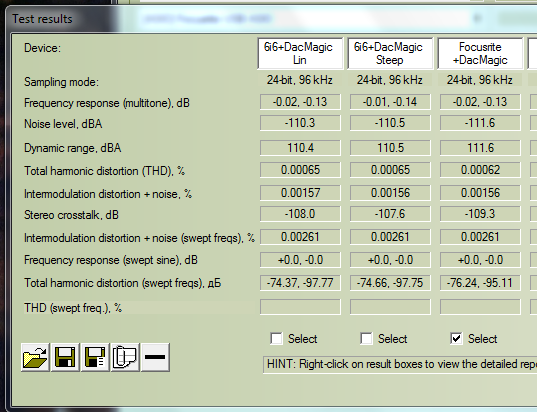Click the minus remove results icon
Viewport: 537px width, 412px height.
[x=155, y=357]
